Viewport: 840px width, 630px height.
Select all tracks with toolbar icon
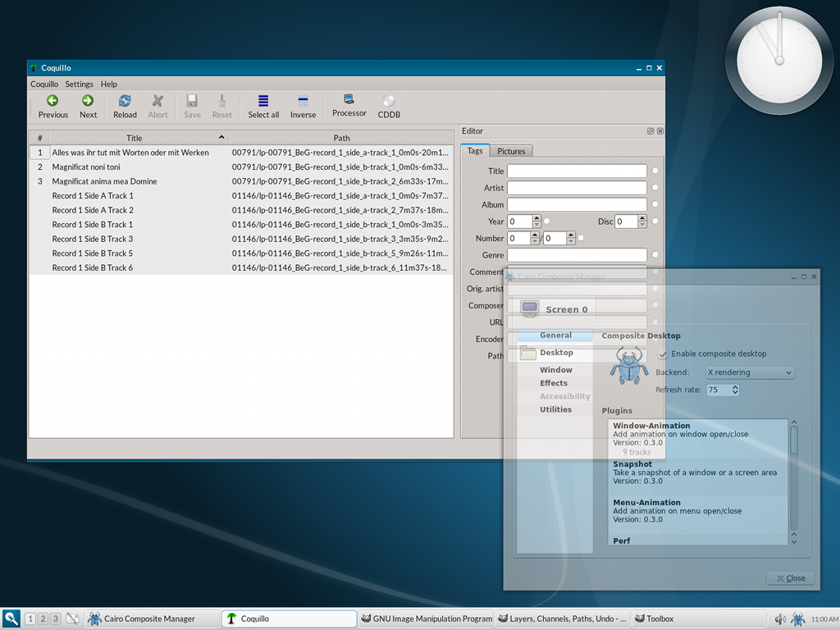[x=263, y=106]
